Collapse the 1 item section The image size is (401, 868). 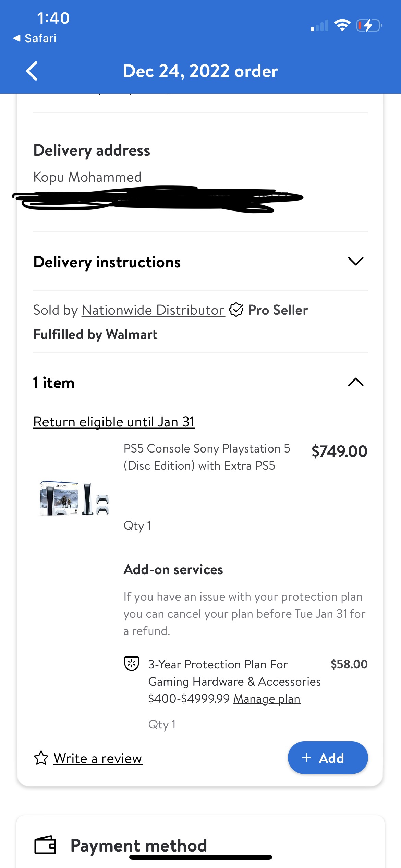click(x=355, y=382)
